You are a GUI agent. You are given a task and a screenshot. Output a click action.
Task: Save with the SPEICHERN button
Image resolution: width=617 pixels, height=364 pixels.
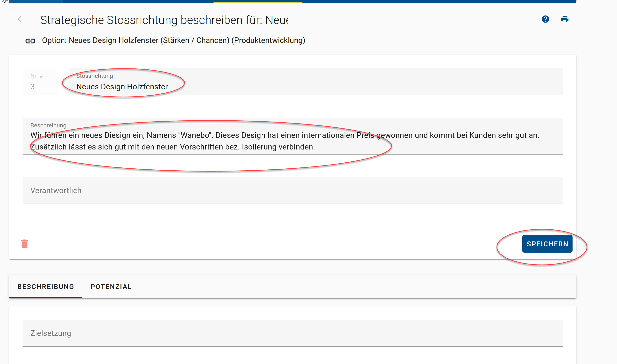(x=547, y=244)
